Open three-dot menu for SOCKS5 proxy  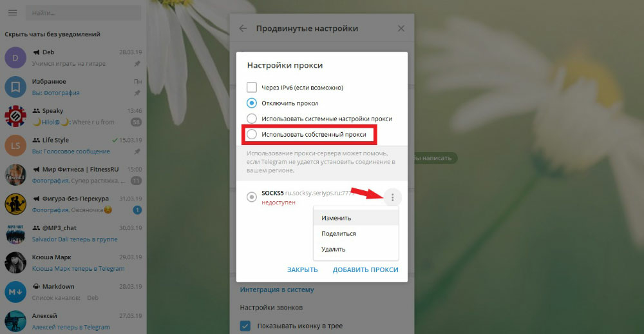pos(393,198)
